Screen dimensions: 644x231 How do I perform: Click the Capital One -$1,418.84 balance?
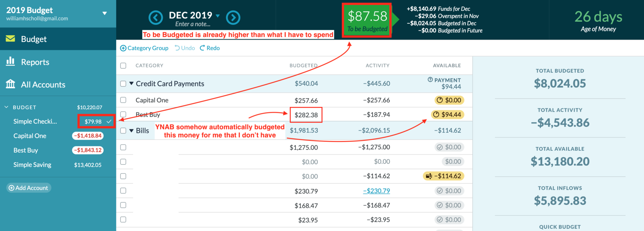[x=88, y=136]
